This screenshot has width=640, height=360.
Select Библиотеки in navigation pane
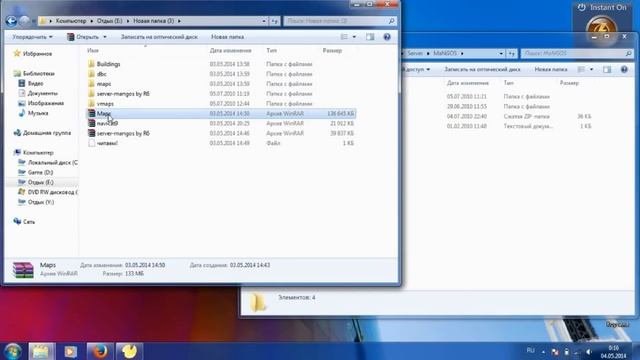(x=34, y=73)
